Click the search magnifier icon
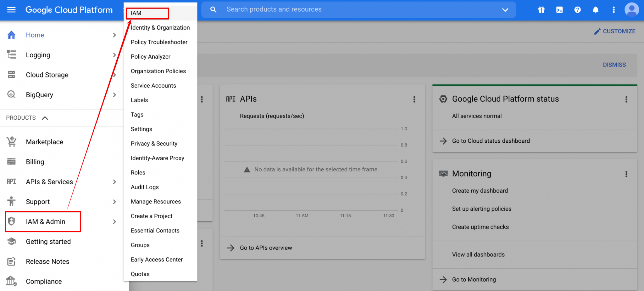Image resolution: width=644 pixels, height=291 pixels. [214, 10]
